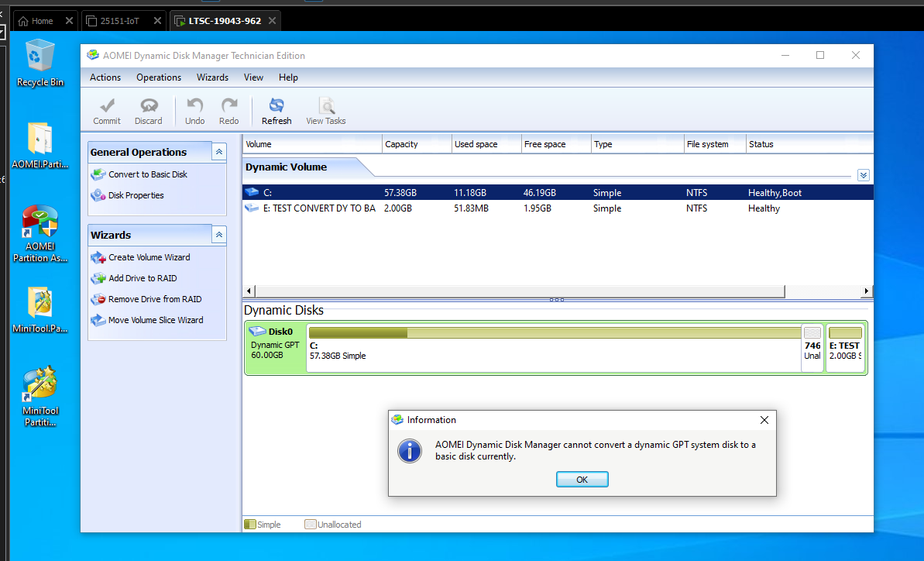Close the 25151-IoT tab
This screenshot has width=924, height=561.
[157, 21]
